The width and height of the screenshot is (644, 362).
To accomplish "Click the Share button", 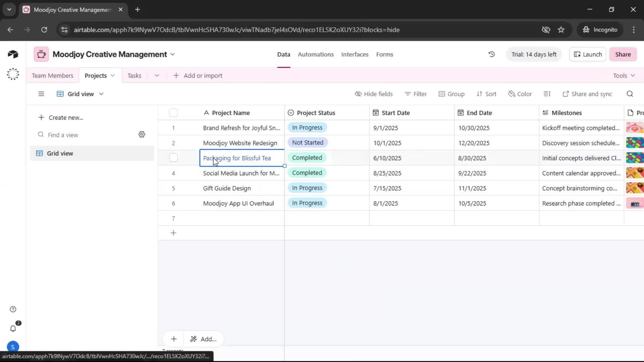I will pyautogui.click(x=623, y=54).
